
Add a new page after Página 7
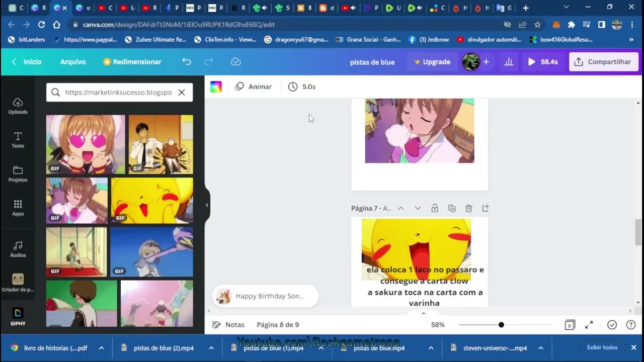point(486,208)
